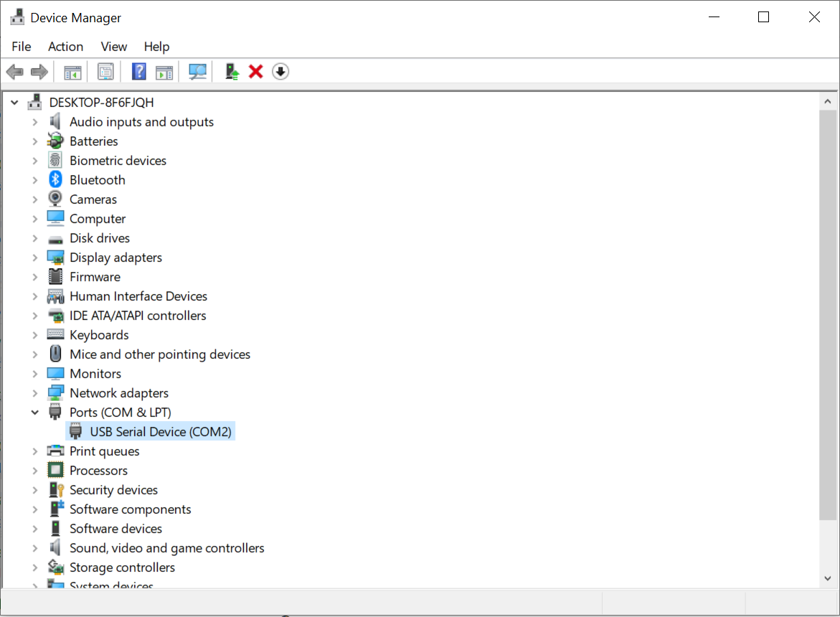Click the Cameras webcam icon
The width and height of the screenshot is (840, 617).
click(x=55, y=199)
